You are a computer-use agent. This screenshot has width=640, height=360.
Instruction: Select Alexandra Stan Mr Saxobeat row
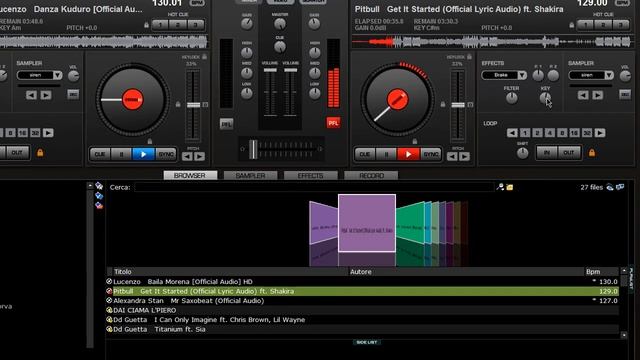click(x=362, y=301)
